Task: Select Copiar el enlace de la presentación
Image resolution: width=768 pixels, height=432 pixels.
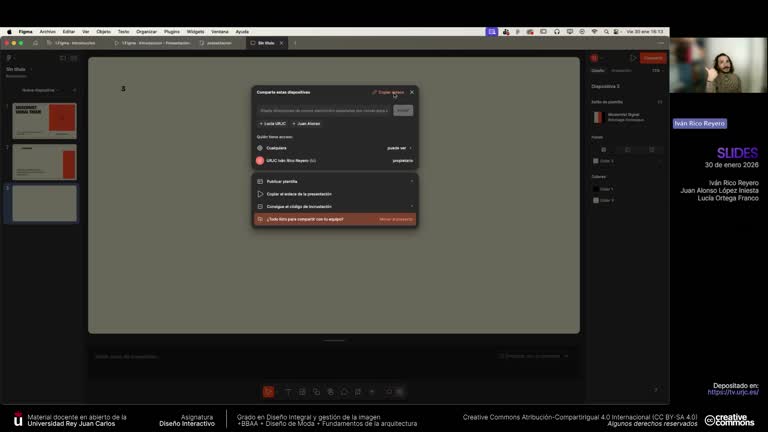Action: [x=335, y=194]
